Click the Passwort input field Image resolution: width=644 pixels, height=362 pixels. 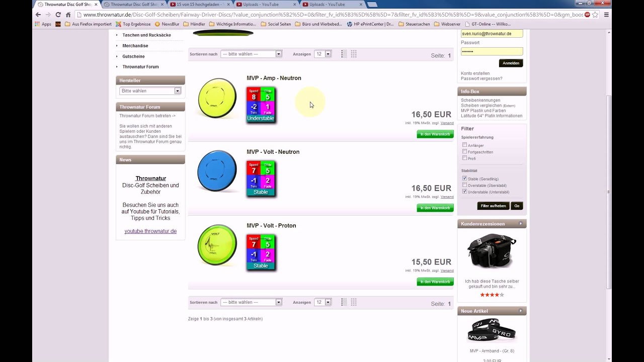(x=492, y=51)
